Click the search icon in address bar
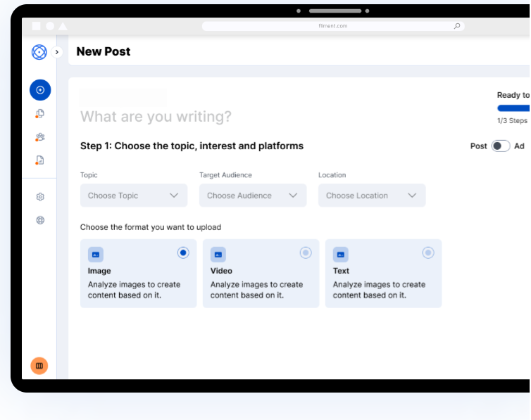Image resolution: width=531 pixels, height=420 pixels. 457,26
